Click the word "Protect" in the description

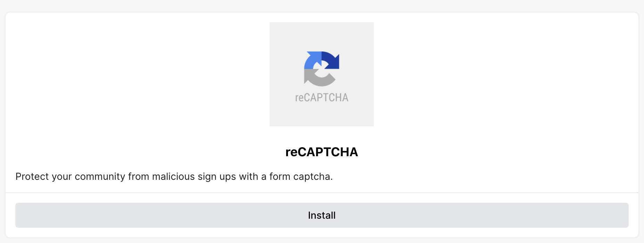(x=32, y=177)
